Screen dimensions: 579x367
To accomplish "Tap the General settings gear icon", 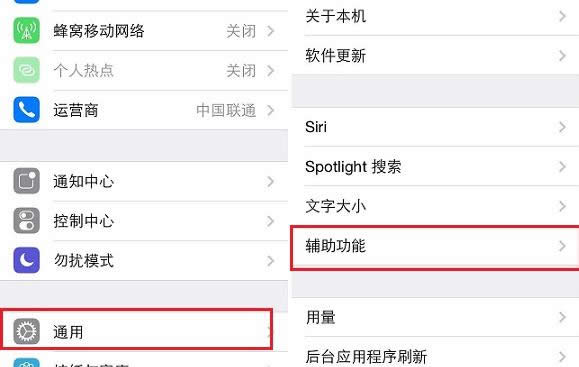I will [x=27, y=331].
